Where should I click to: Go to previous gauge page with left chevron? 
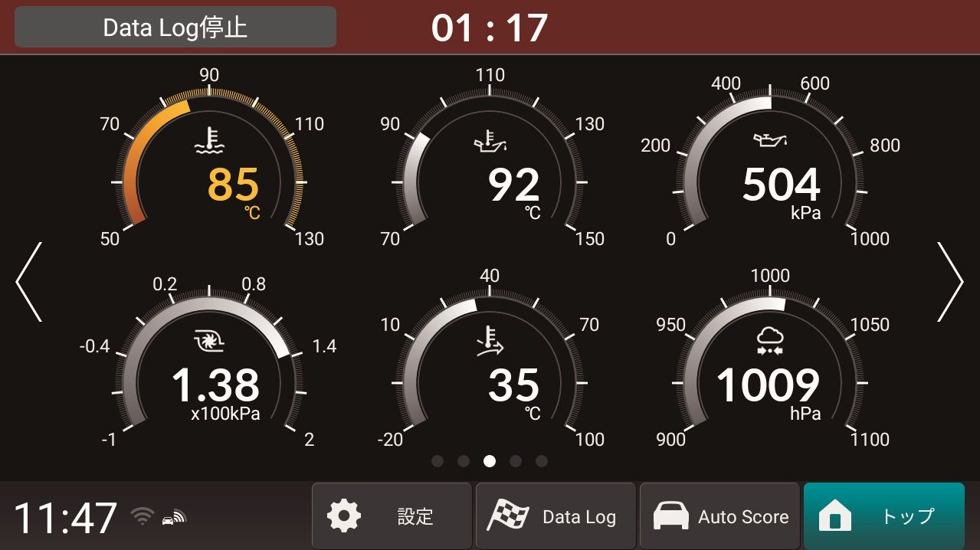coord(29,282)
